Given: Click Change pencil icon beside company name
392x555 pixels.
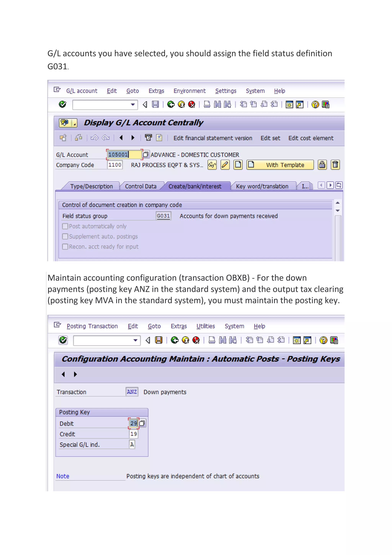Looking at the screenshot, I should tap(225, 165).
